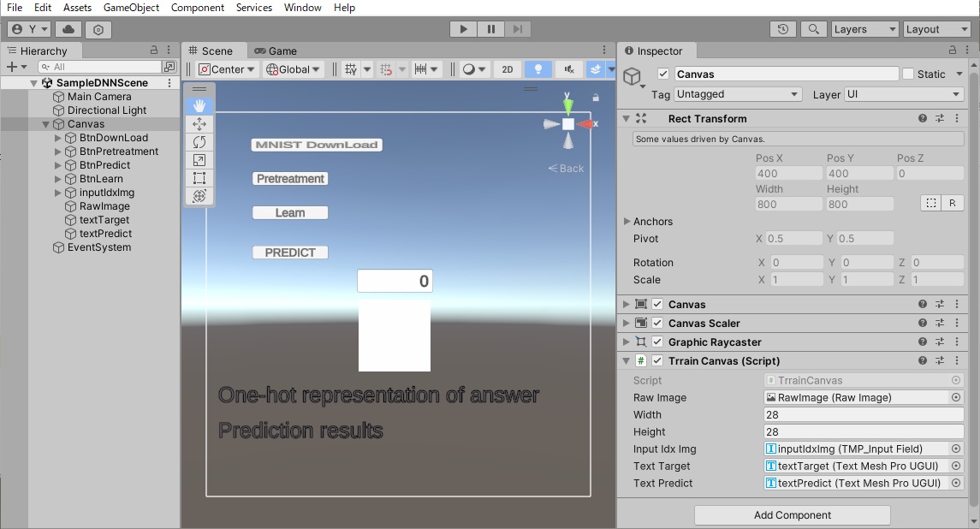Select the Hand view tool

pyautogui.click(x=199, y=105)
